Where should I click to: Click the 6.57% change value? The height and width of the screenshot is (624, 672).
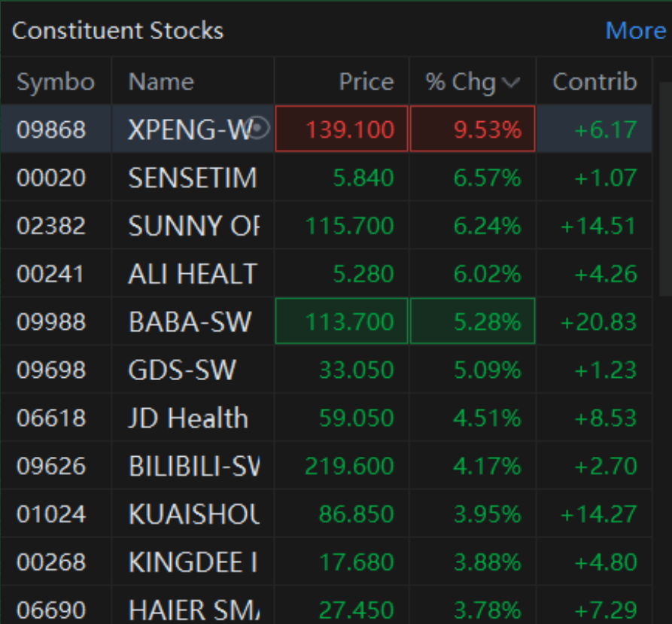click(488, 178)
